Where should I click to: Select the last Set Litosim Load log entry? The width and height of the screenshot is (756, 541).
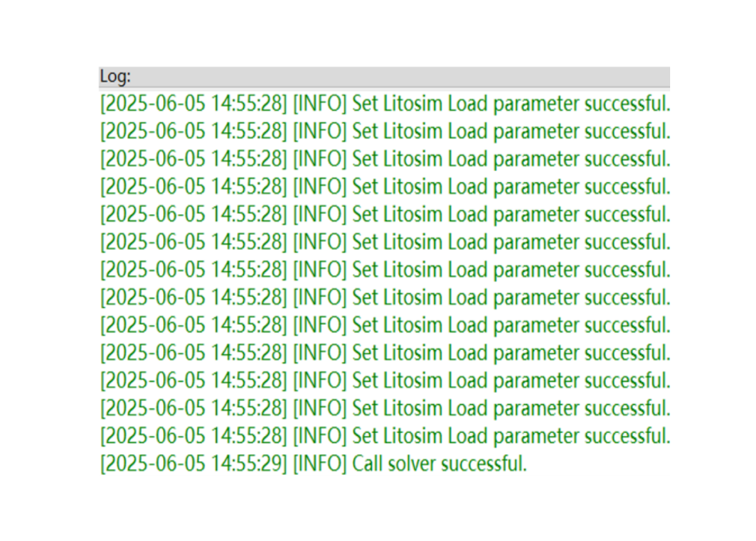coord(386,436)
